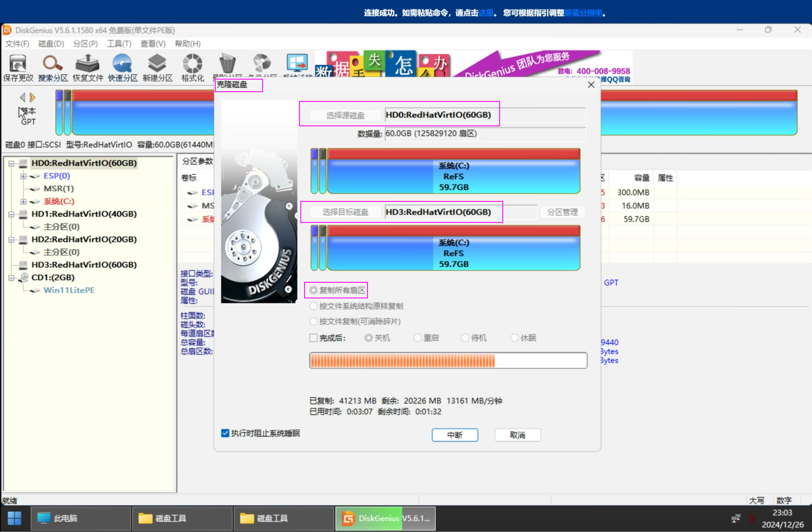Collapse the HD0:RedHatVirtIO(60GB) tree node

[11, 164]
